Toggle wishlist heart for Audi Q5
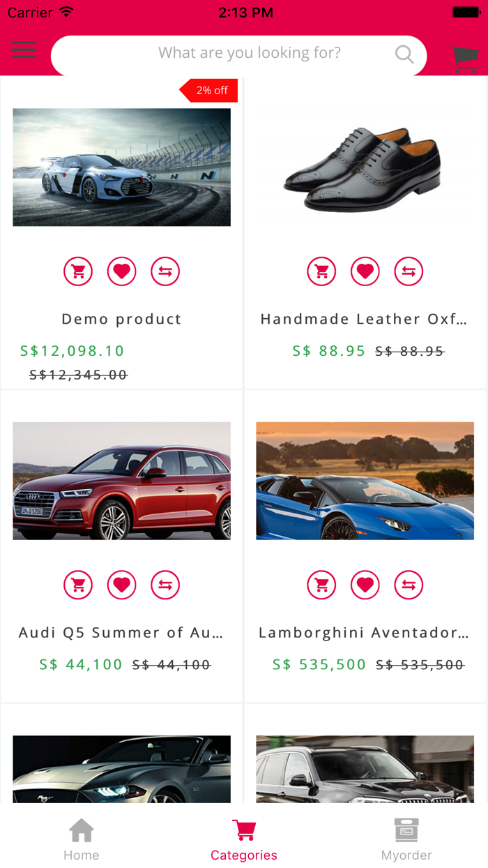 click(122, 585)
